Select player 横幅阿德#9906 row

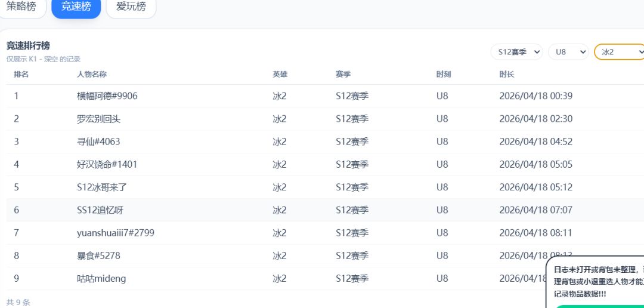326,96
